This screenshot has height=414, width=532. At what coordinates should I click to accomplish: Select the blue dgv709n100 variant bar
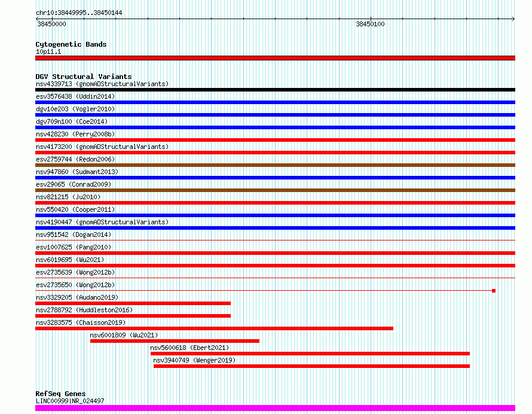(275, 127)
